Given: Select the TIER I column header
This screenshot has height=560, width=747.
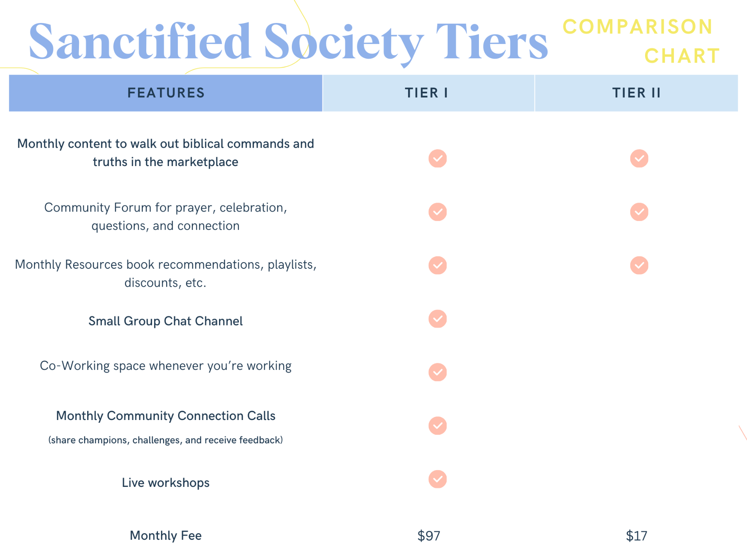Looking at the screenshot, I should point(427,93).
